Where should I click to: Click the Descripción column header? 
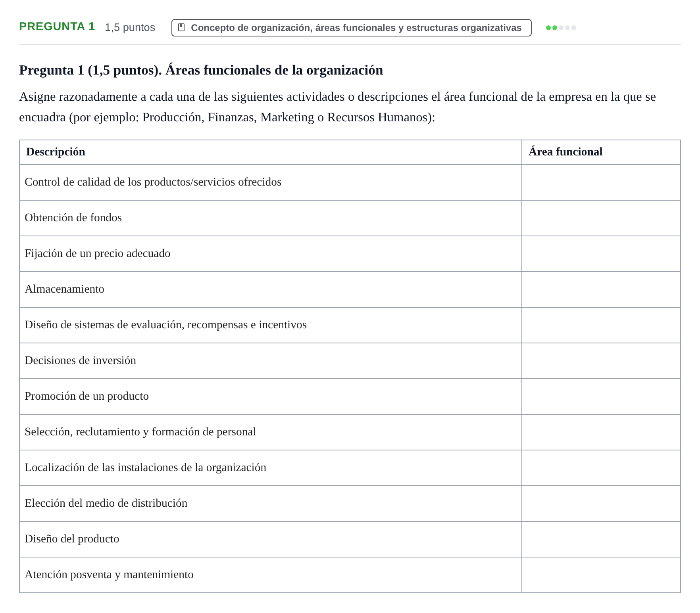[x=56, y=152]
